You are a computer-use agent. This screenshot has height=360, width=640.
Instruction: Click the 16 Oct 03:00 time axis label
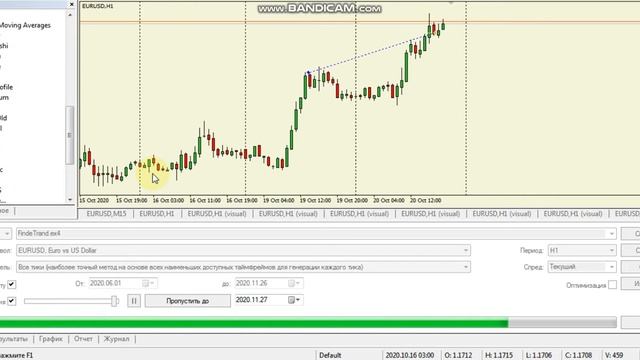click(168, 200)
